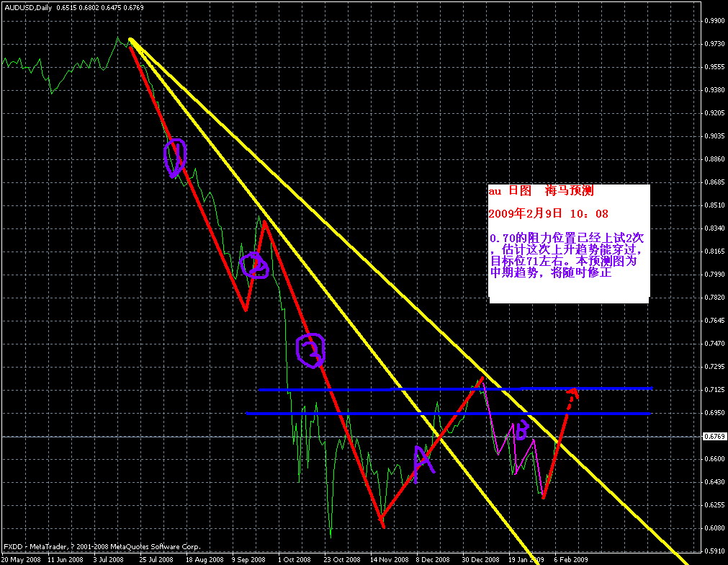
Task: Select the 9 Sep 2008 date label
Action: (248, 559)
